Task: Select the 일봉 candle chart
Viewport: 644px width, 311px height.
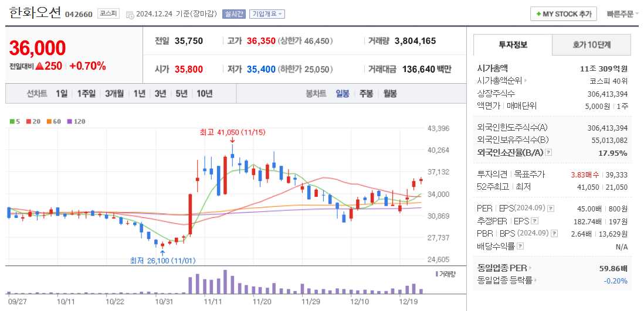Action: pos(343,94)
